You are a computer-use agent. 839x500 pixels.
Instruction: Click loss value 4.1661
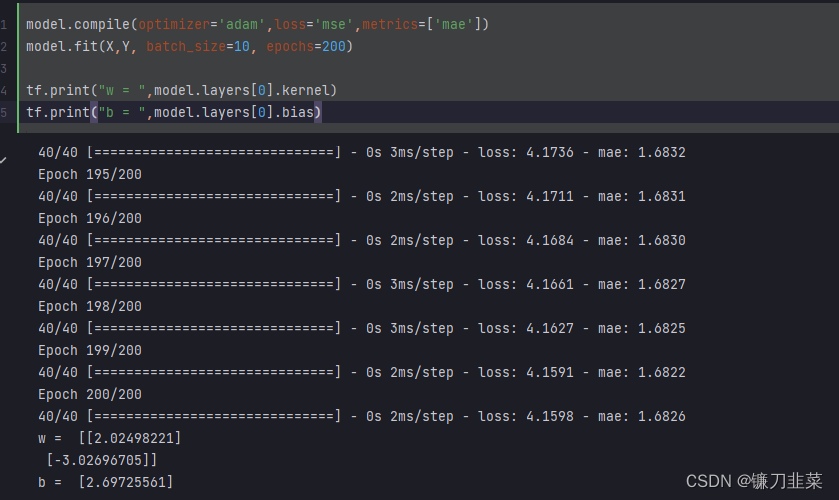550,284
